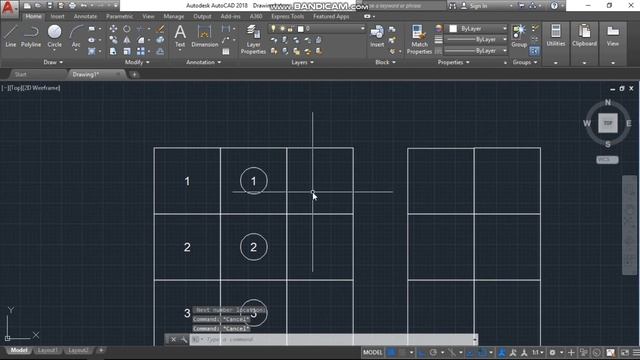The width and height of the screenshot is (640, 360).
Task: Toggle object snap in status bar
Action: tap(482, 352)
